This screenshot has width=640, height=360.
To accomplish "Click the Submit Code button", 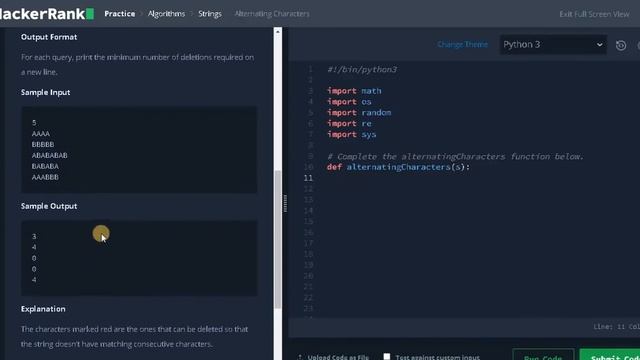I will tap(610, 355).
